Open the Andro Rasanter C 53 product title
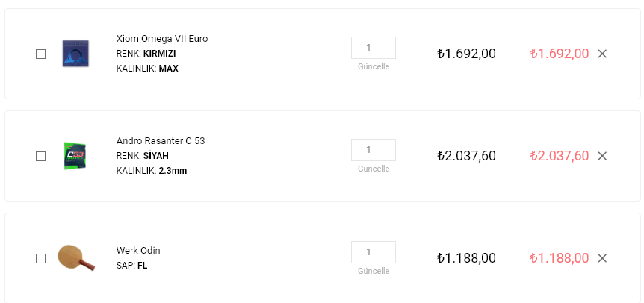The width and height of the screenshot is (644, 303). click(161, 141)
